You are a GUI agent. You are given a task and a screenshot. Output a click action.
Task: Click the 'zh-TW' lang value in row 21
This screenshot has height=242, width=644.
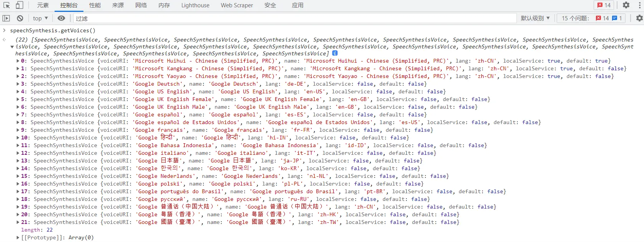coord(328,222)
